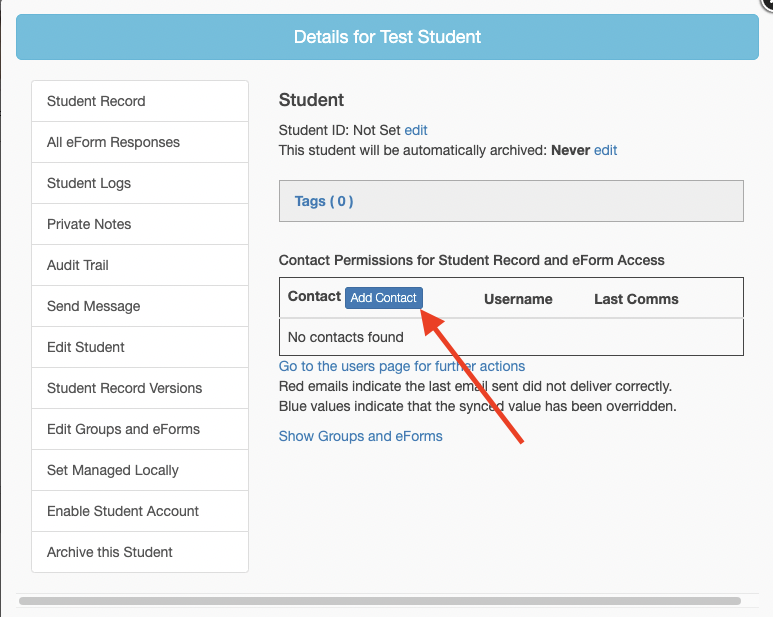Click the horizontal scrollbar at bottom
The height and width of the screenshot is (617, 773).
(380, 601)
